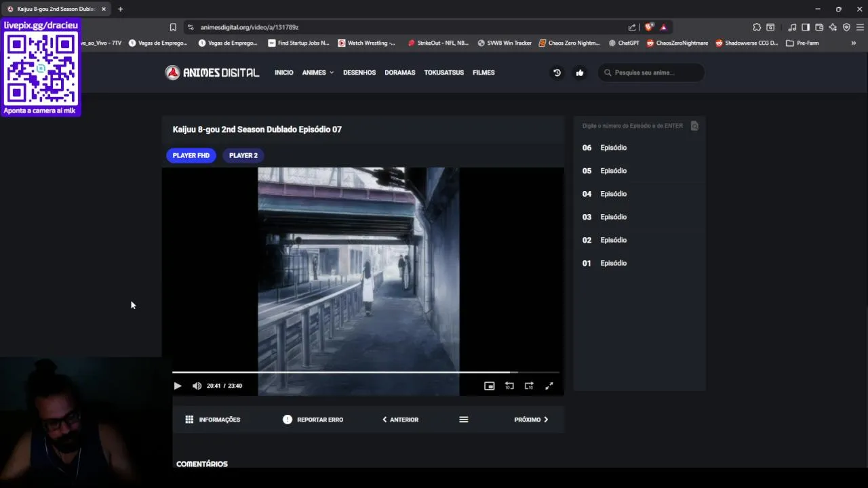The image size is (868, 488).
Task: Open Chaos Zero Nightm... bookmark
Action: 570,43
